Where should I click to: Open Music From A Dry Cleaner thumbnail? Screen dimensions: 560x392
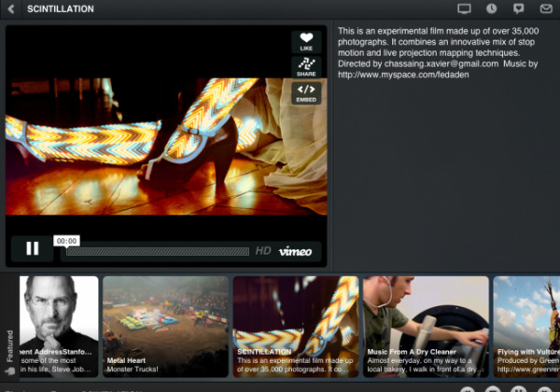(426, 327)
